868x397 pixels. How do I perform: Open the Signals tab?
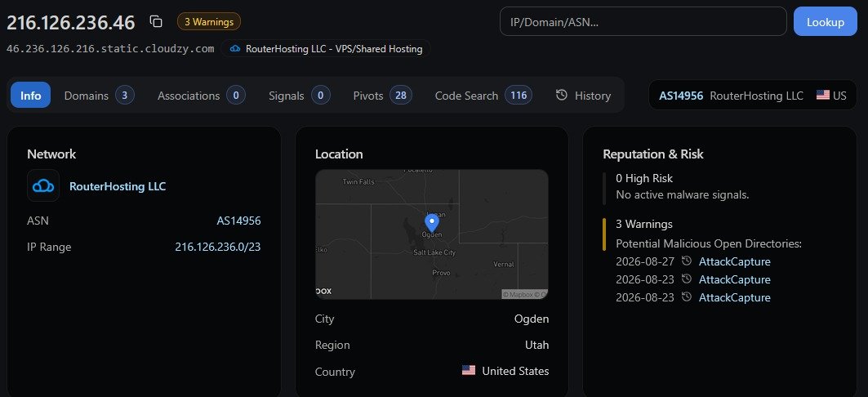pyautogui.click(x=300, y=96)
